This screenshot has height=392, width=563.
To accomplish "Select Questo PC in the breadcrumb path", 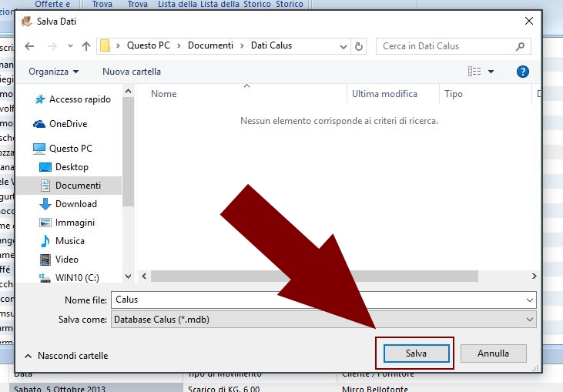I will [149, 45].
